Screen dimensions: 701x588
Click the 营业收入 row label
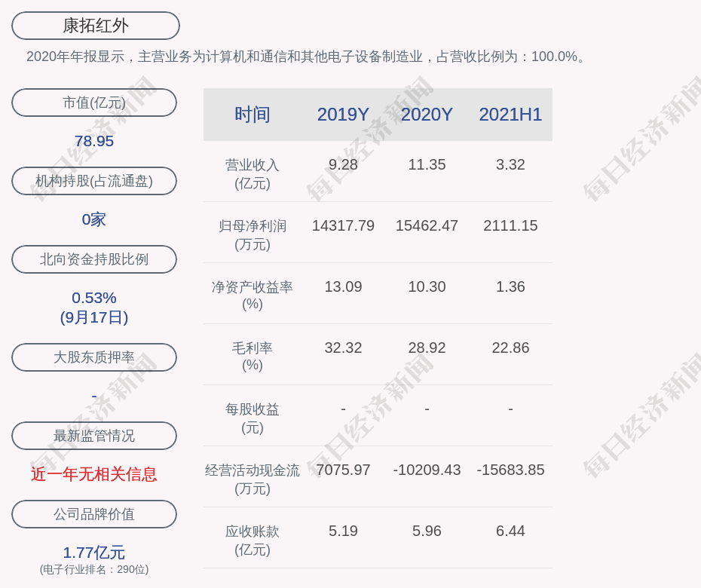[x=253, y=174]
